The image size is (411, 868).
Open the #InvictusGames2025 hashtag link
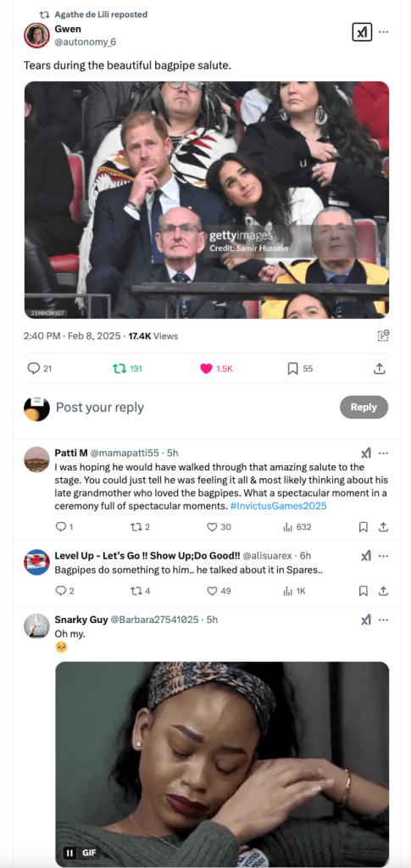coord(278,506)
